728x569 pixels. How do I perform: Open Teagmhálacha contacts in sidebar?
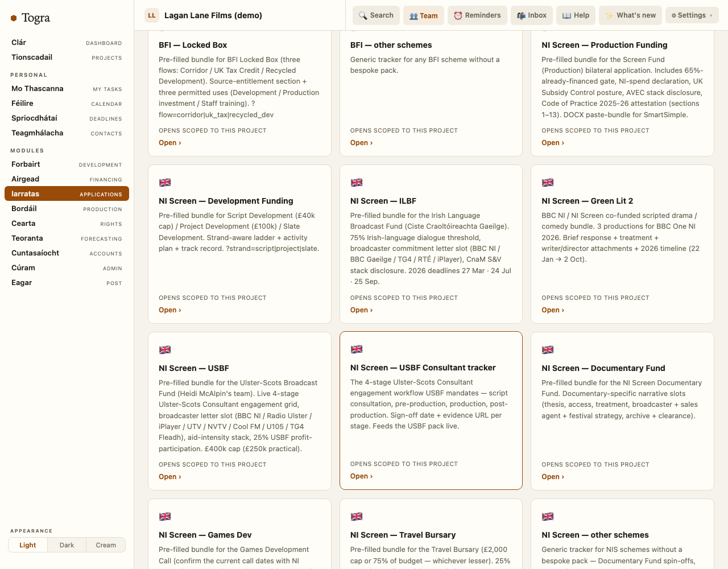(67, 133)
